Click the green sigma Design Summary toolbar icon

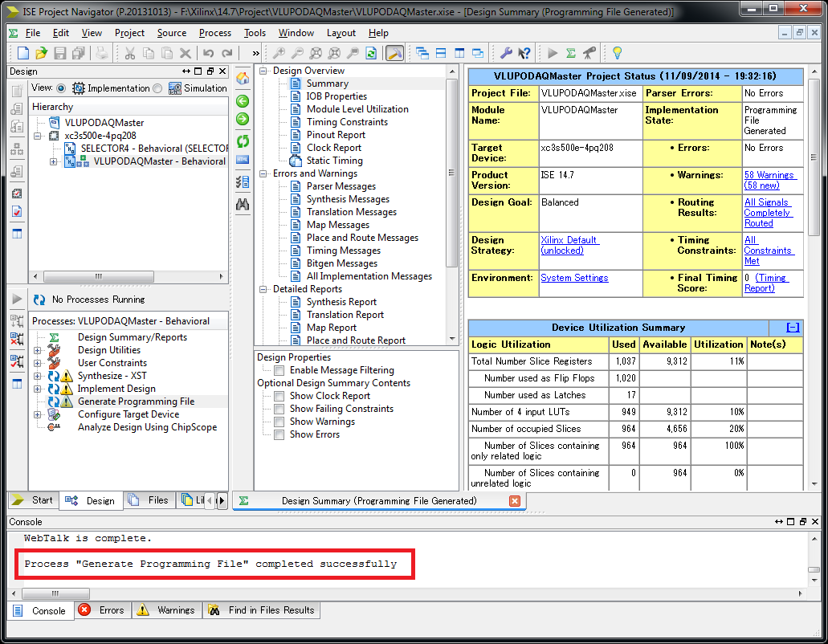point(571,53)
